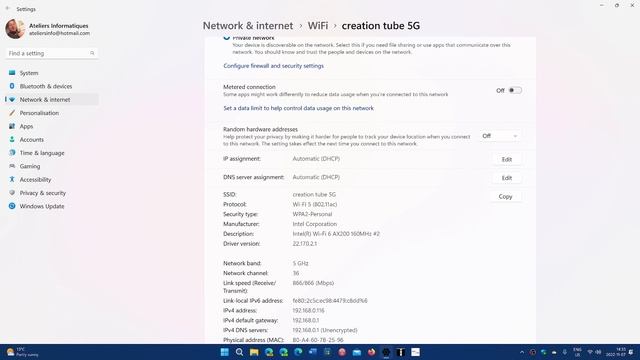640x360 pixels.
Task: Click the Link-local IPv6 address value
Action: tap(330, 301)
